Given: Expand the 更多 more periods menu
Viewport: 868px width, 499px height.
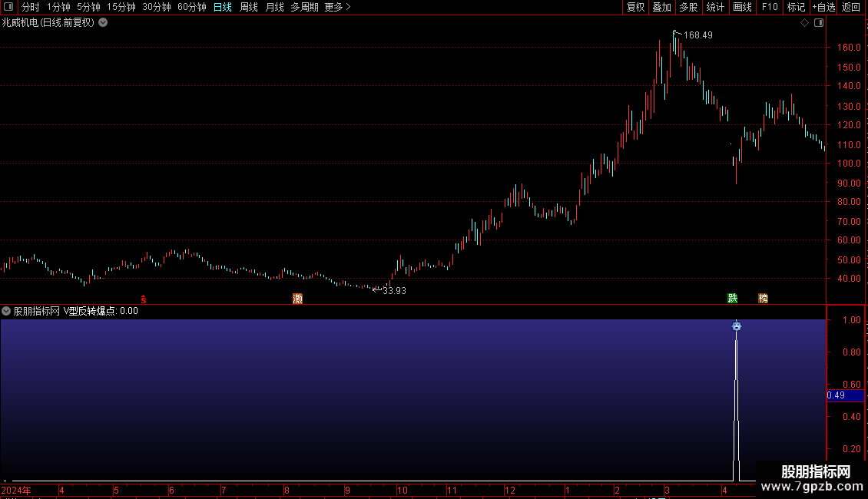Looking at the screenshot, I should coord(338,7).
